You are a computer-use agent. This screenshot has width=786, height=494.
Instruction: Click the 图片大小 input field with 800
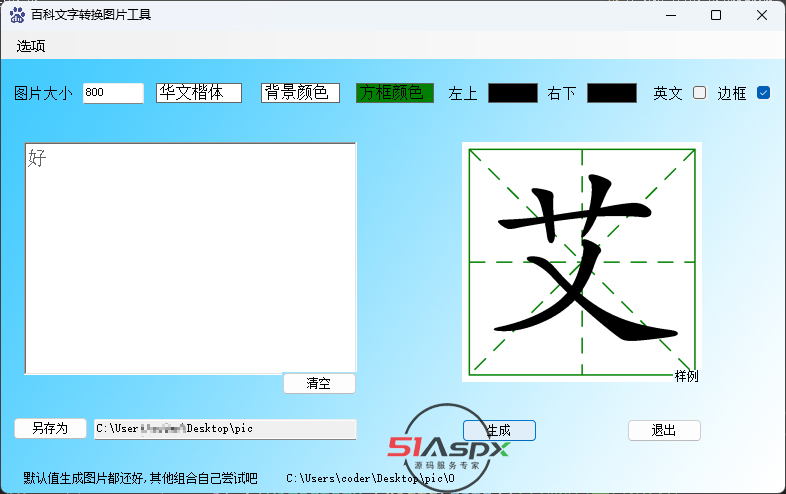pyautogui.click(x=113, y=93)
